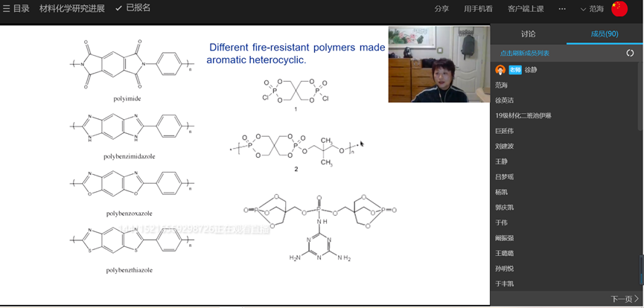This screenshot has width=644, height=308.
Task: Go to next page with 下一页 arrow
Action: 624,299
